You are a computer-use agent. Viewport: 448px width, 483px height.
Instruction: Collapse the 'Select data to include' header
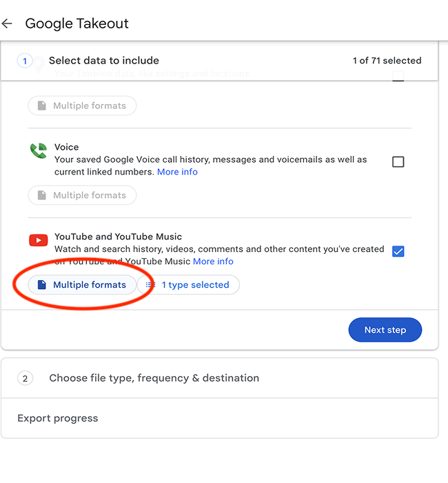104,61
